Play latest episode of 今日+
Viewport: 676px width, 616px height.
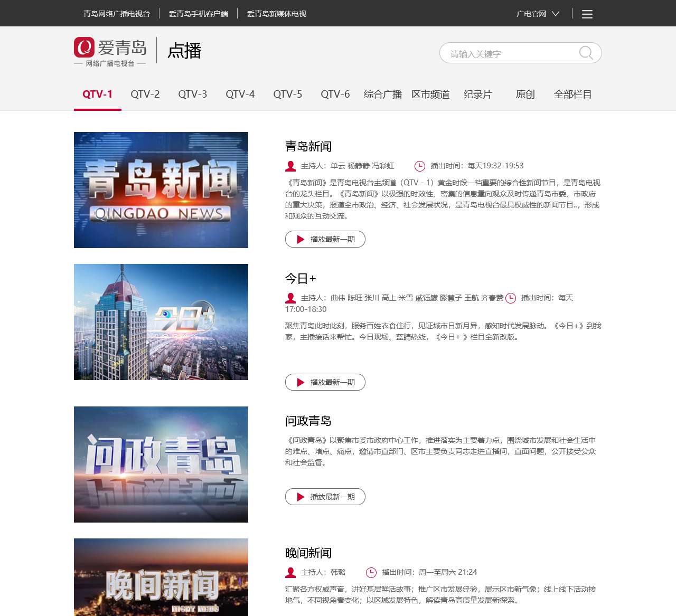pos(325,382)
